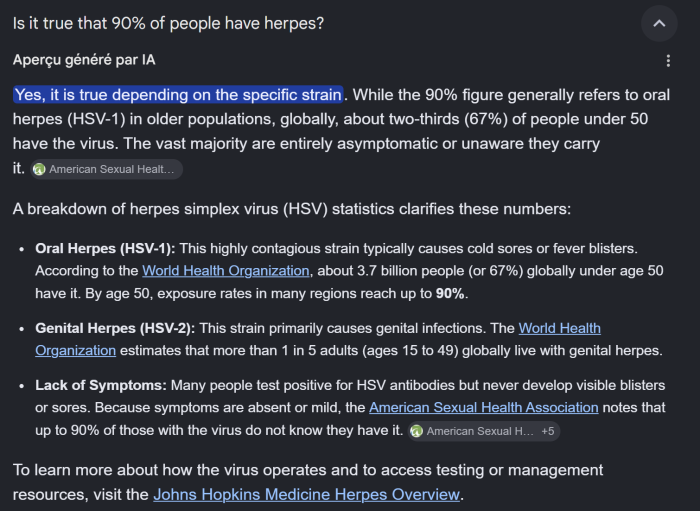700x511 pixels.
Task: Click the green icon in the +5 source chip
Action: 417,432
